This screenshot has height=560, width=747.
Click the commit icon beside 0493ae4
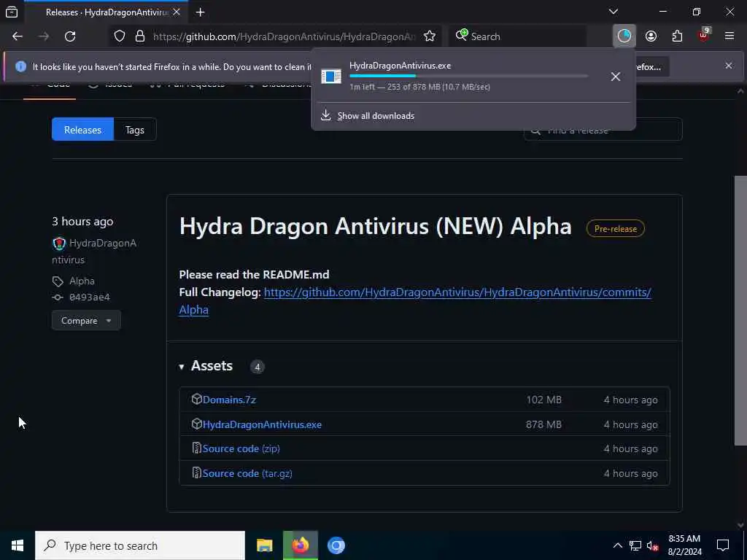[x=58, y=297]
